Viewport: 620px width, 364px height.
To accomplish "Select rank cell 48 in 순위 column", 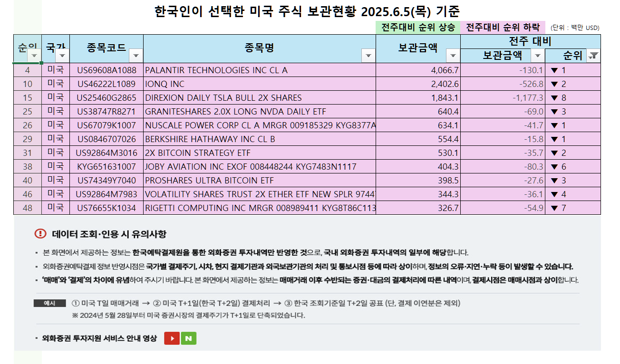I will 28,208.
